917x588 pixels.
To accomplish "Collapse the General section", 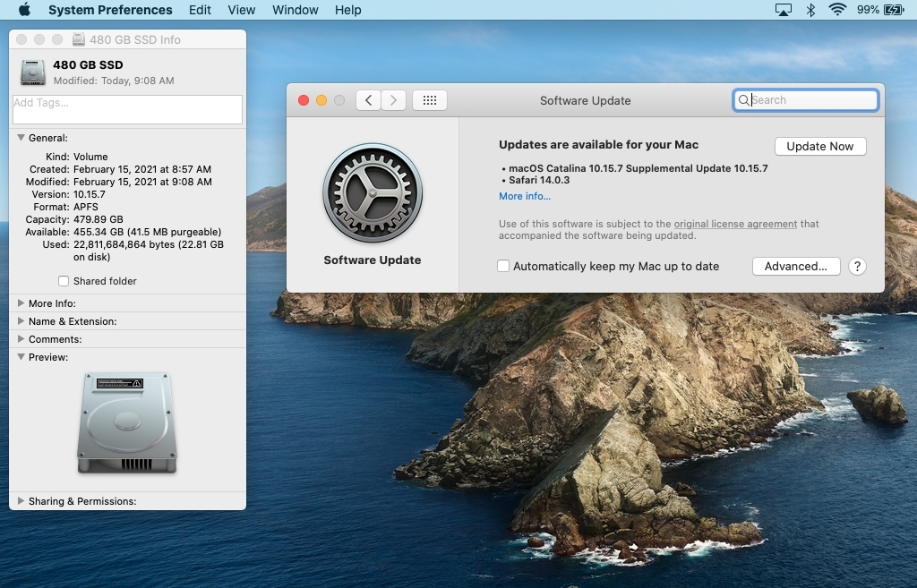I will click(21, 138).
